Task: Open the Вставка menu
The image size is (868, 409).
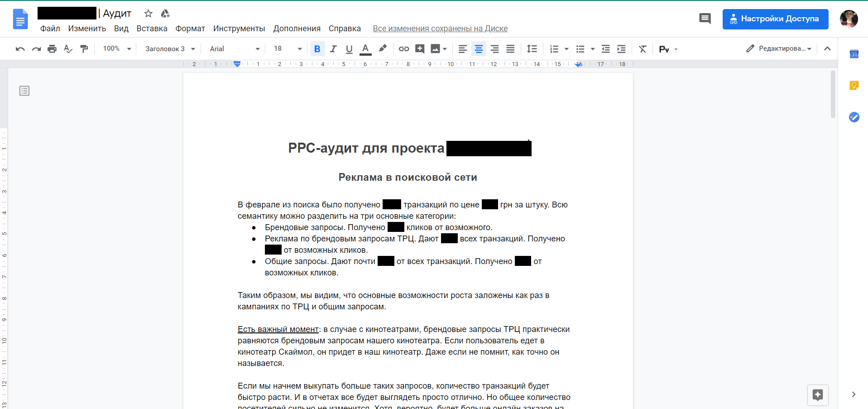Action: click(x=152, y=29)
